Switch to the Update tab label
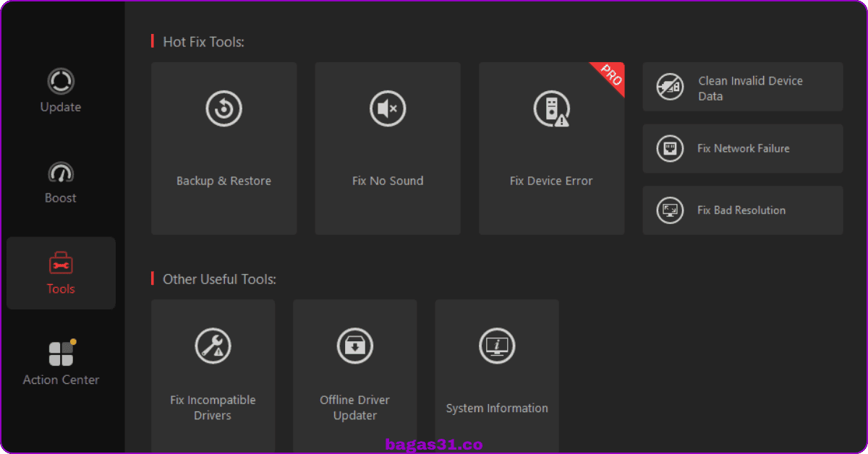 [61, 107]
